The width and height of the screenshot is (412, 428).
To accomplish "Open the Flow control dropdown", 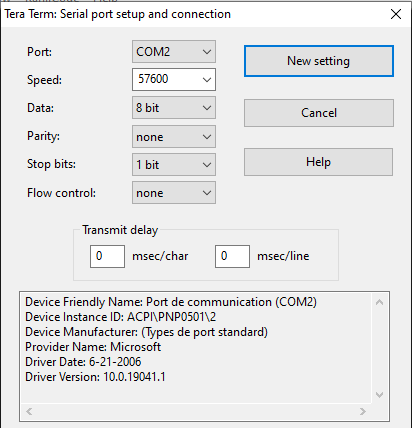I will pyautogui.click(x=174, y=193).
